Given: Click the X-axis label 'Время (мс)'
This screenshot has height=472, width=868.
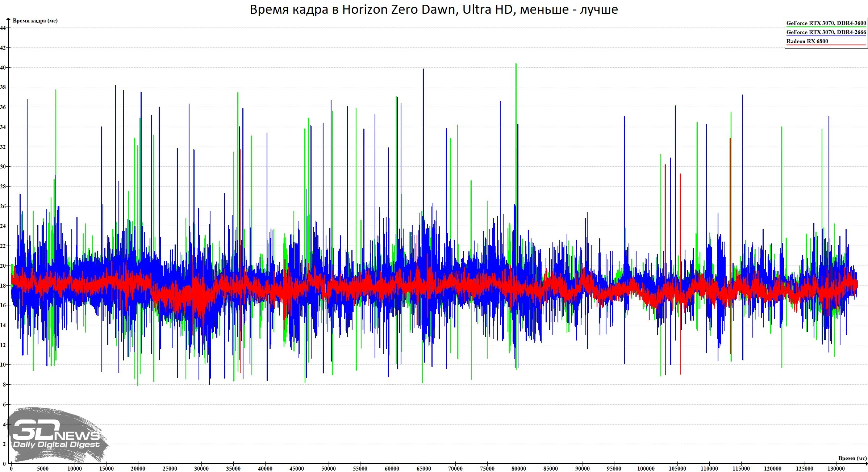Looking at the screenshot, I should [x=852, y=458].
